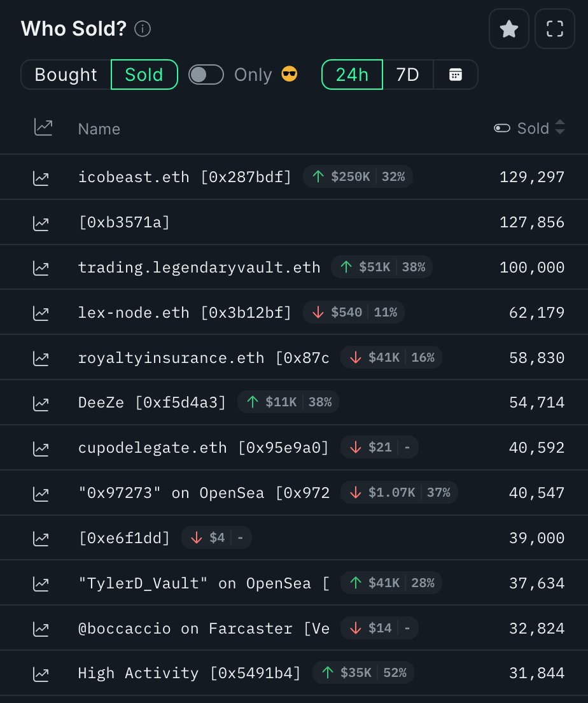Click the $4 loss badge
Image resolution: width=588 pixels, height=703 pixels.
[x=216, y=537]
